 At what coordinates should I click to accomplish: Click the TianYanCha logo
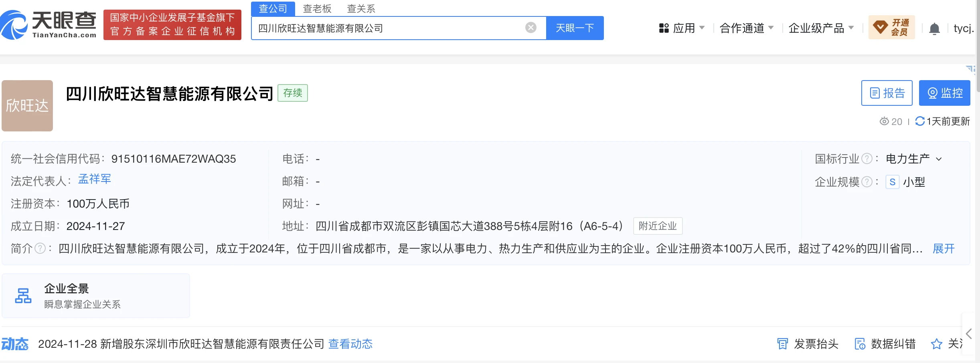pos(48,25)
